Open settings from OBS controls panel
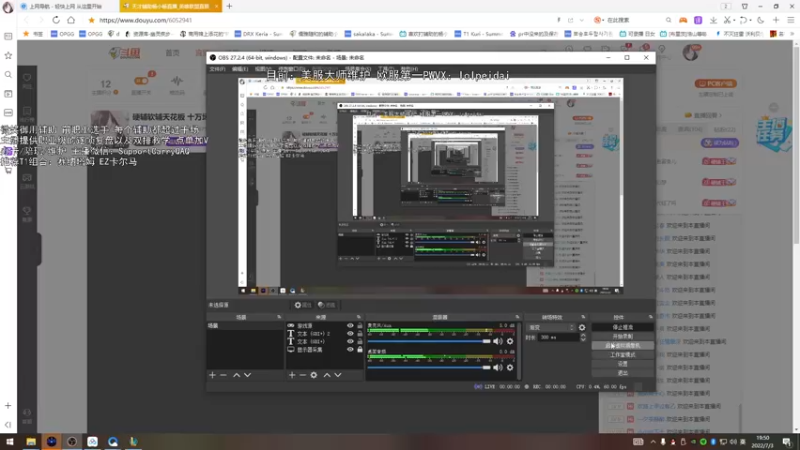This screenshot has height=450, width=800. tap(622, 364)
